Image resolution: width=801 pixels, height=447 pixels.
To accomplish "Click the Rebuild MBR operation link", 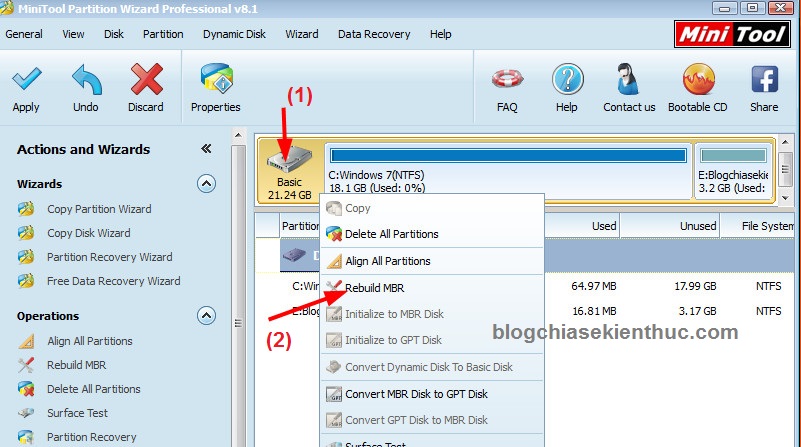I will coord(77,365).
